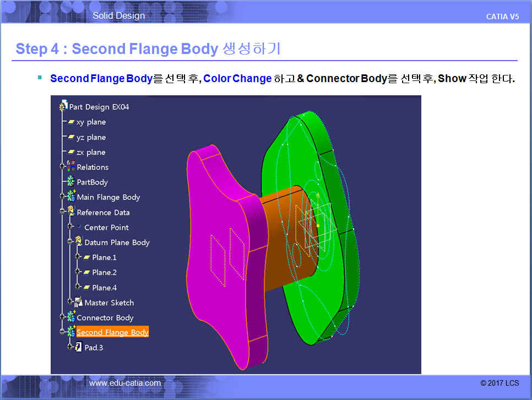The image size is (532, 400).
Task: Select the yz plane tree entry
Action: (x=91, y=137)
